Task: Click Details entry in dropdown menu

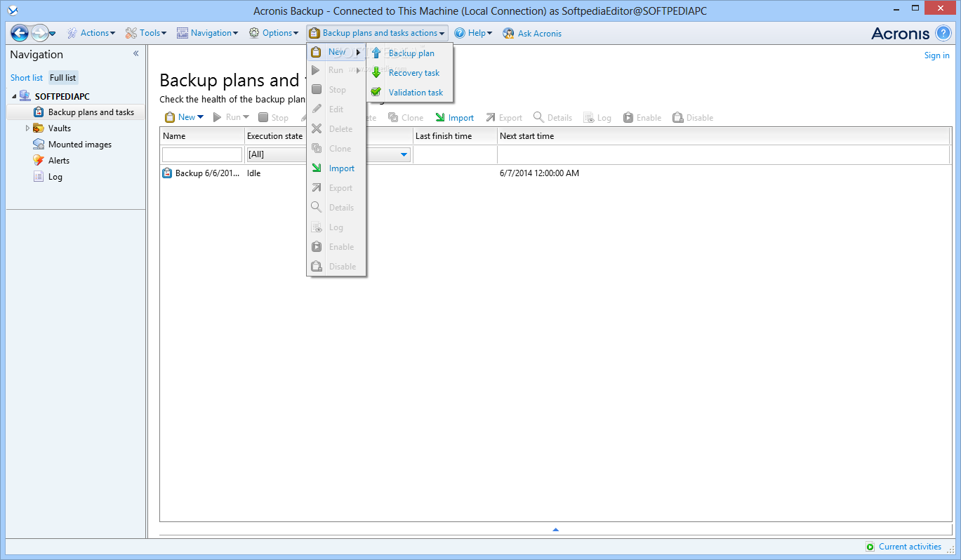Action: pyautogui.click(x=336, y=208)
